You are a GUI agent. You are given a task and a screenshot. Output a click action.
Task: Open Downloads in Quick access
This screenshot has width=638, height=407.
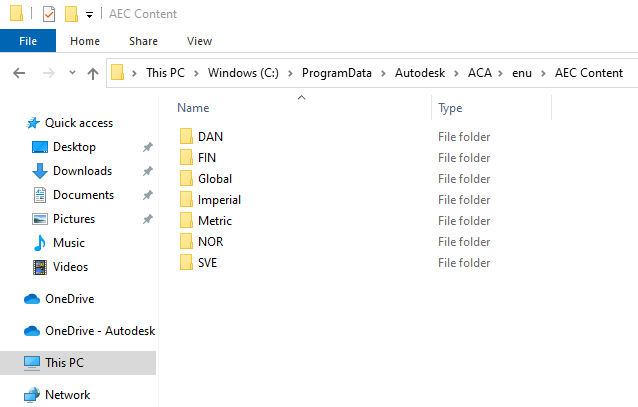click(x=82, y=171)
